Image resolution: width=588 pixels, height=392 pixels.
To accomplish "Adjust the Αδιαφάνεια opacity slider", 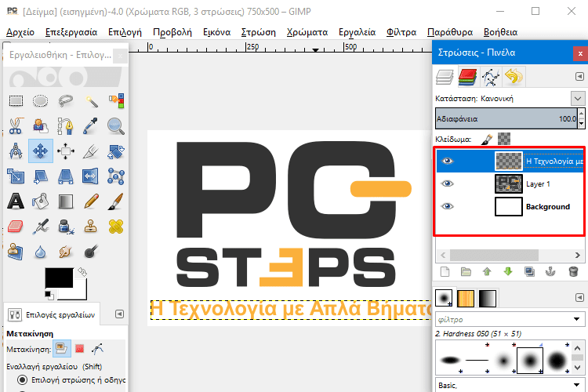I will click(506, 118).
